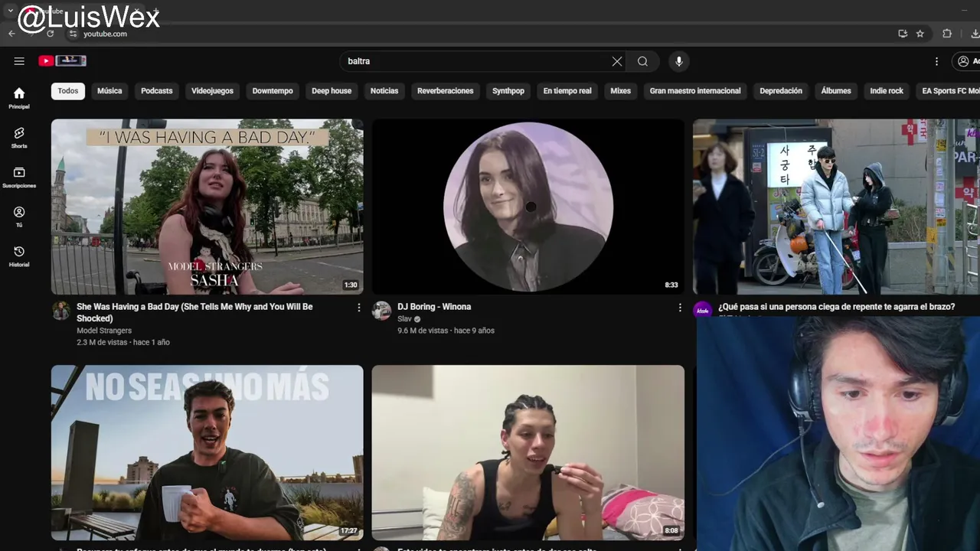The image size is (980, 551).
Task: Select Gran maestro internacional chip
Action: [695, 91]
